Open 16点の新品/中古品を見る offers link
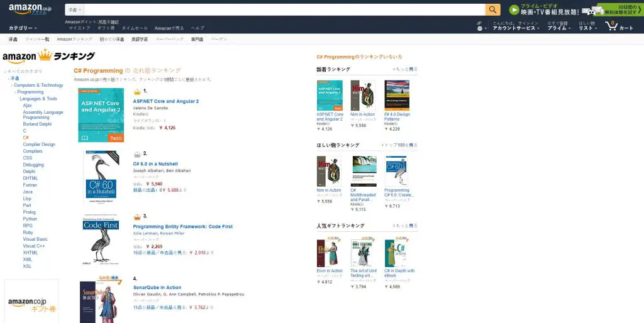The height and width of the screenshot is (323, 644). pyautogui.click(x=160, y=253)
